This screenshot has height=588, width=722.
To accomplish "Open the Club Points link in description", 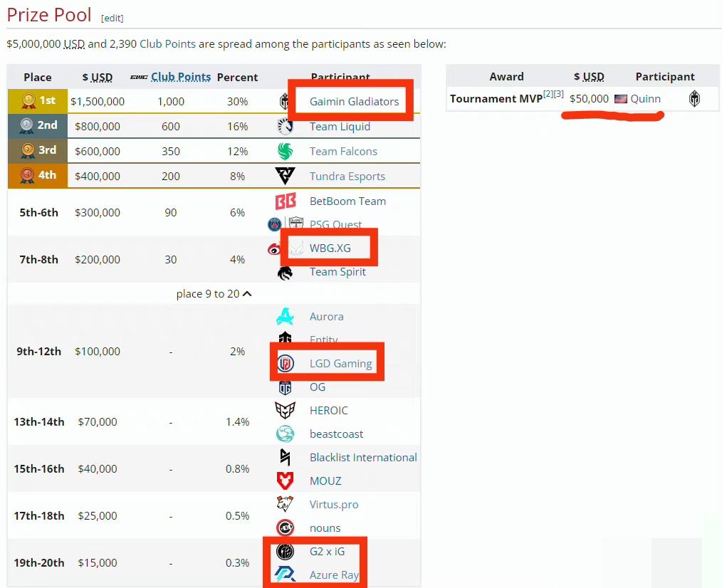I will tap(167, 44).
